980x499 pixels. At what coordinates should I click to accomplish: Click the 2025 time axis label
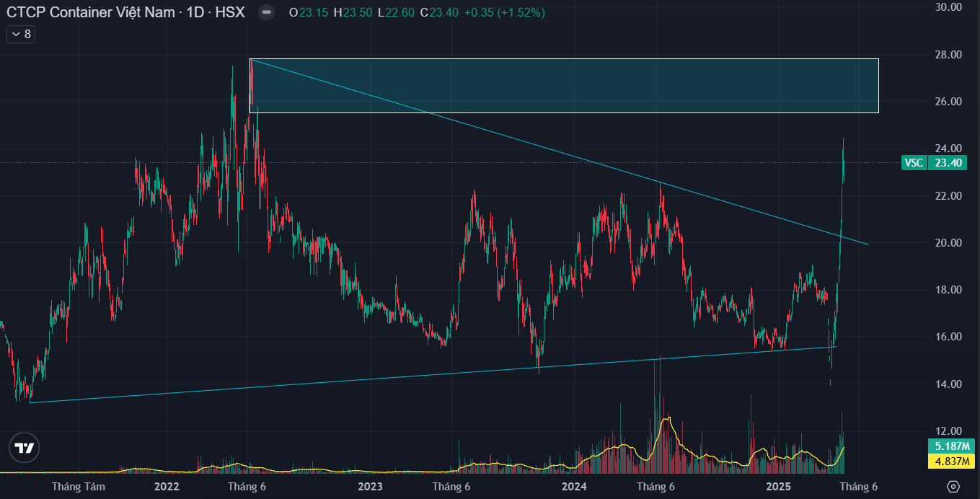pos(779,487)
